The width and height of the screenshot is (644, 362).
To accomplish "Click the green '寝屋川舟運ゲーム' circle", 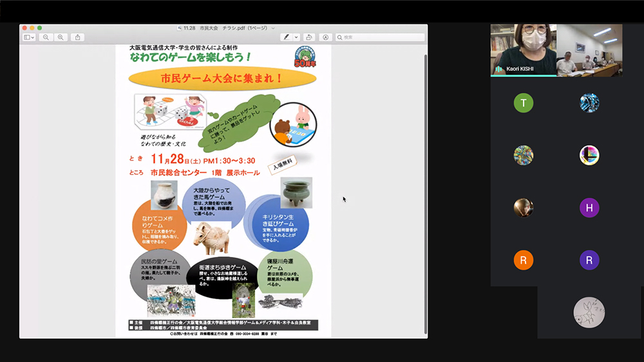I will point(285,273).
